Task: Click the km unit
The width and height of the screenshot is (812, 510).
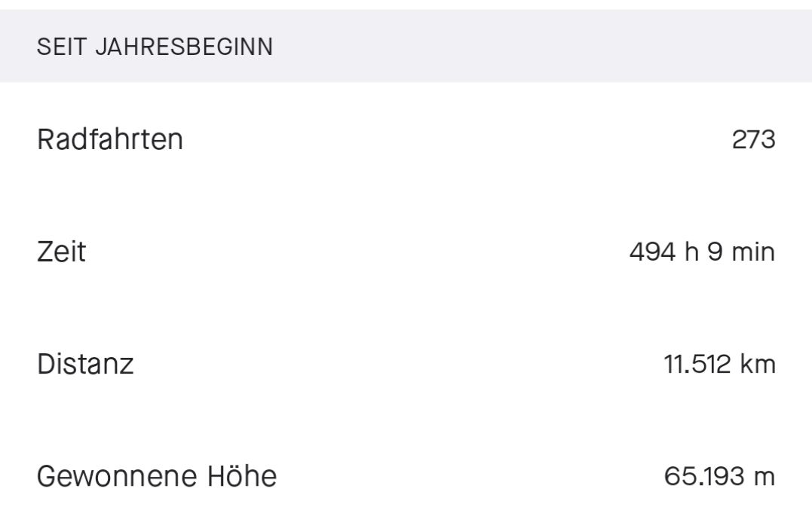Action: tap(758, 364)
